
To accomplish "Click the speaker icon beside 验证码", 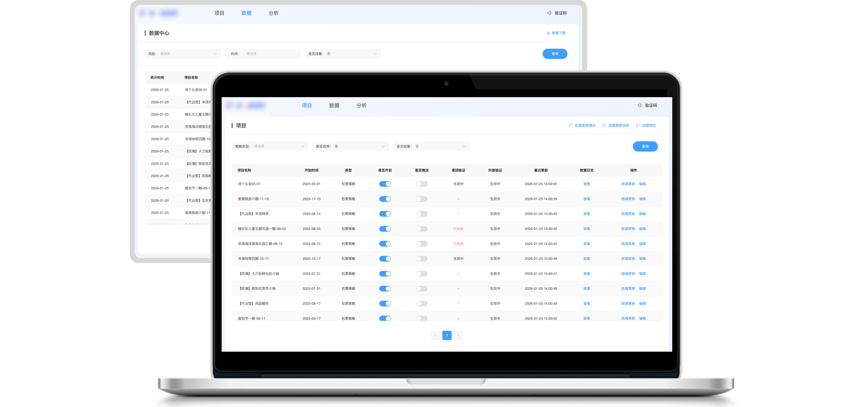I will point(640,105).
